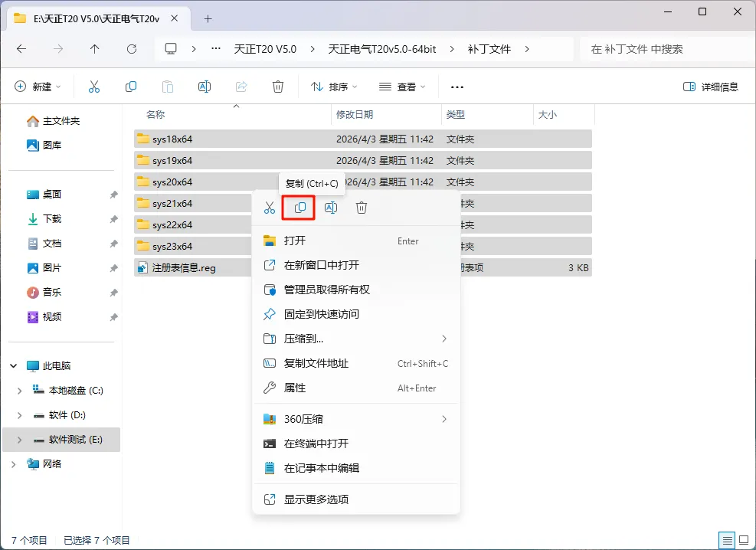The width and height of the screenshot is (756, 550).
Task: Click Copy icon in context menu
Action: tap(300, 208)
